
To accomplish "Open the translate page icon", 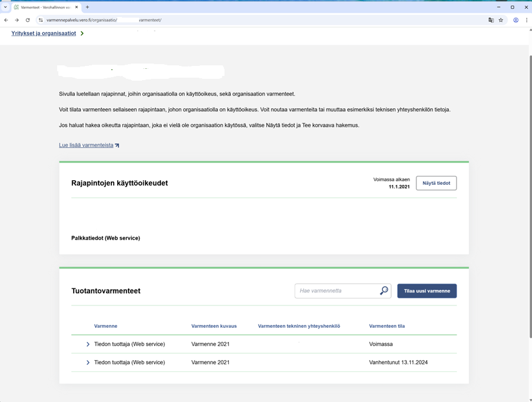I will coord(491,20).
